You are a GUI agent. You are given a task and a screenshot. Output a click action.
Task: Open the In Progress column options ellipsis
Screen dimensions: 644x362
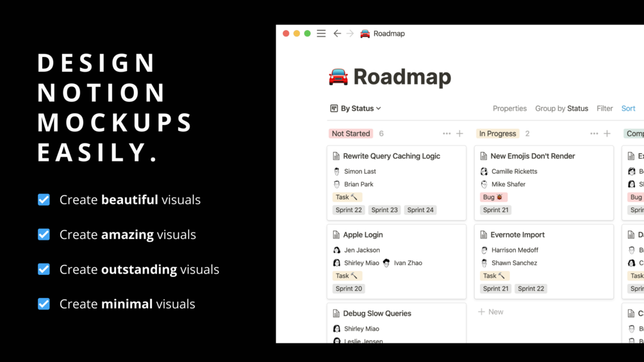click(x=594, y=133)
